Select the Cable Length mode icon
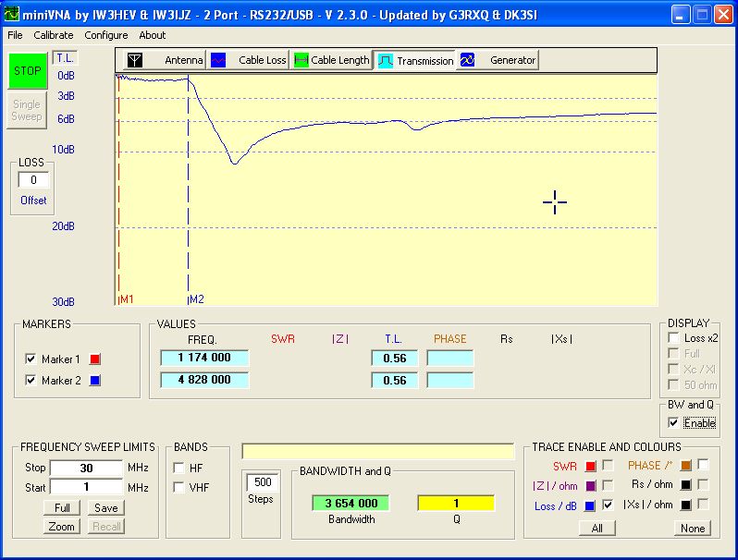Viewport: 738px width, 560px height. [301, 60]
